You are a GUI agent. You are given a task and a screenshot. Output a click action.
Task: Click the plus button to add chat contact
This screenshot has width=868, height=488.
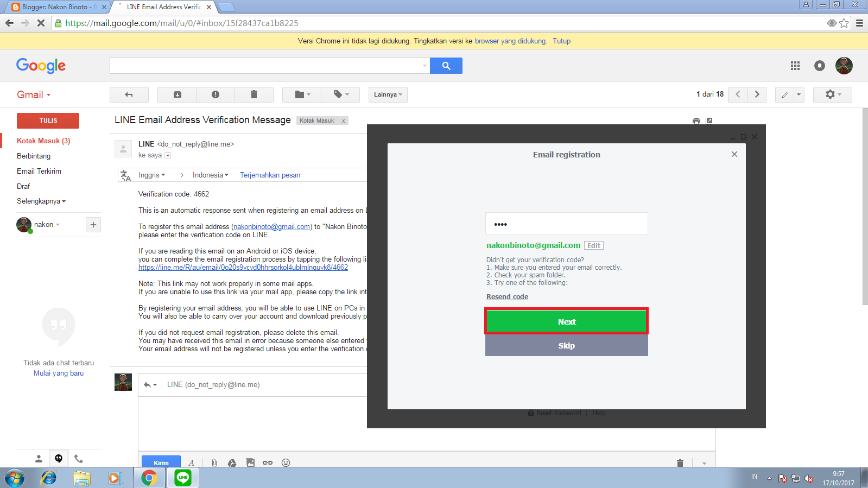93,225
